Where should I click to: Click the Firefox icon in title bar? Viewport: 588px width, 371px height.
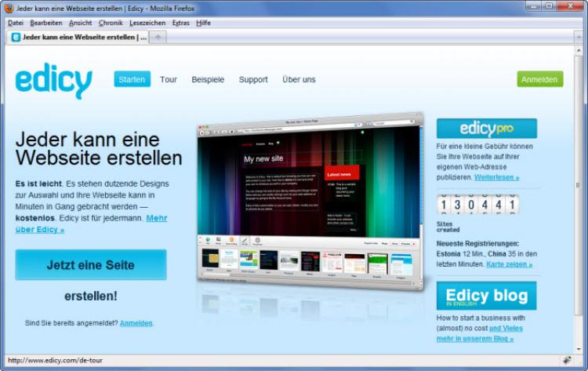pyautogui.click(x=9, y=6)
